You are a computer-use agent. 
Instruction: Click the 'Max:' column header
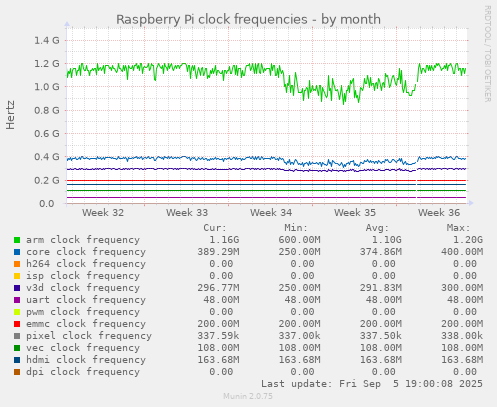click(x=459, y=228)
